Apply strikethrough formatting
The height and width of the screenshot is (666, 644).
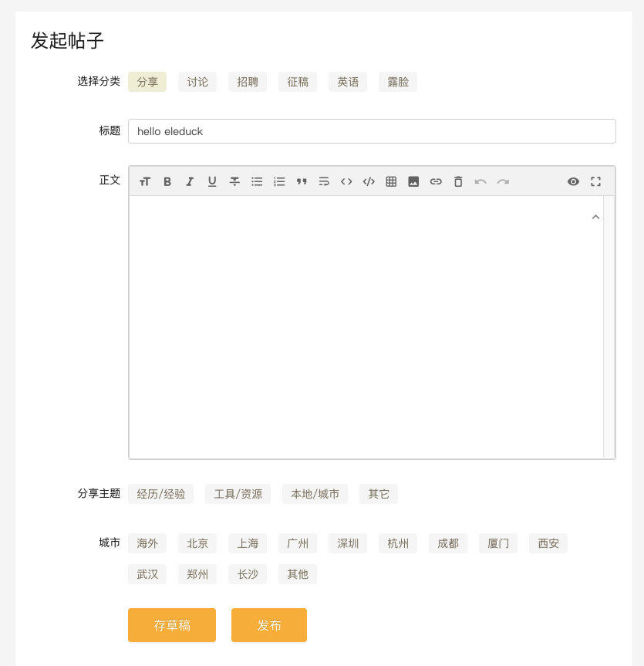tap(234, 182)
